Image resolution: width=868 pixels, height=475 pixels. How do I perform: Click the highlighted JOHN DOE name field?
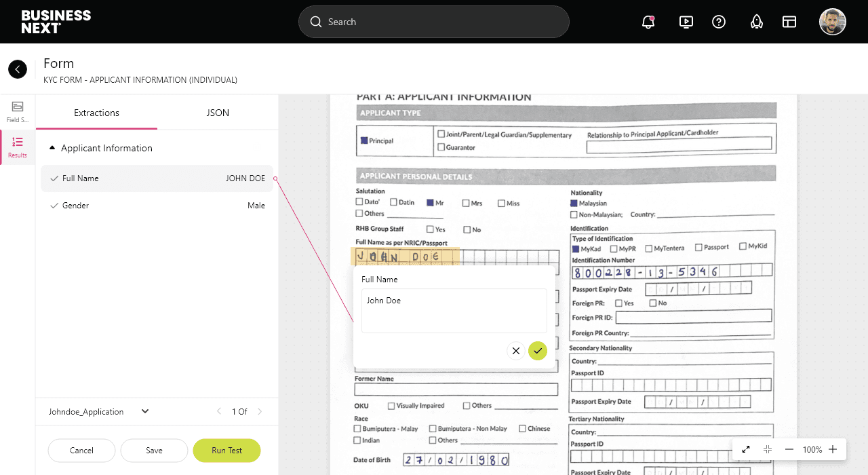(406, 256)
